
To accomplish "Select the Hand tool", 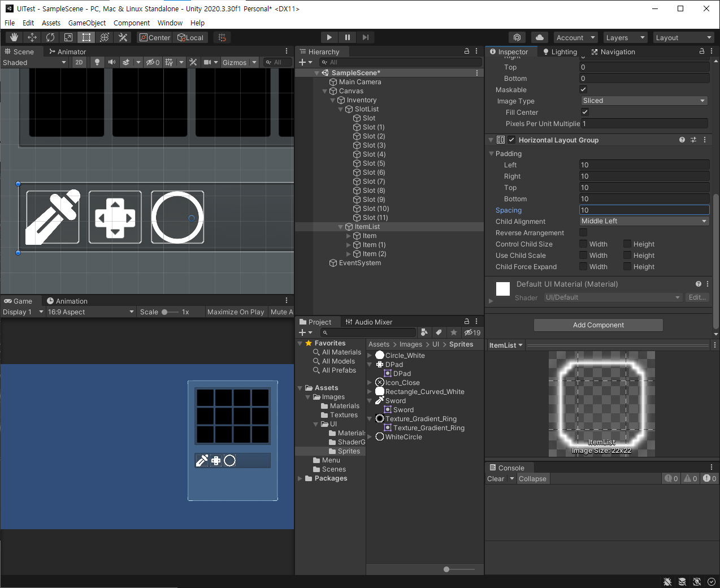I will click(x=14, y=37).
